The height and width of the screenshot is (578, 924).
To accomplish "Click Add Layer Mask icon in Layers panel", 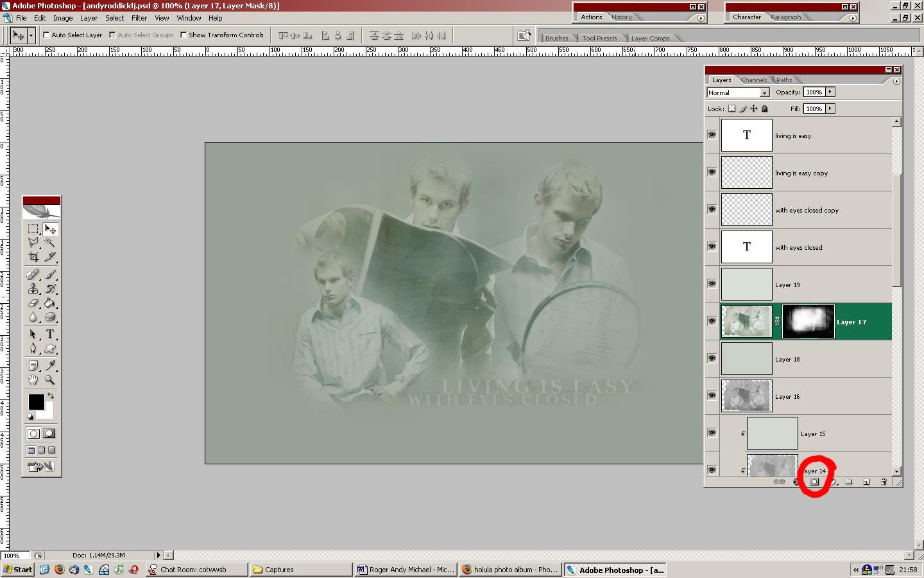I will [814, 482].
